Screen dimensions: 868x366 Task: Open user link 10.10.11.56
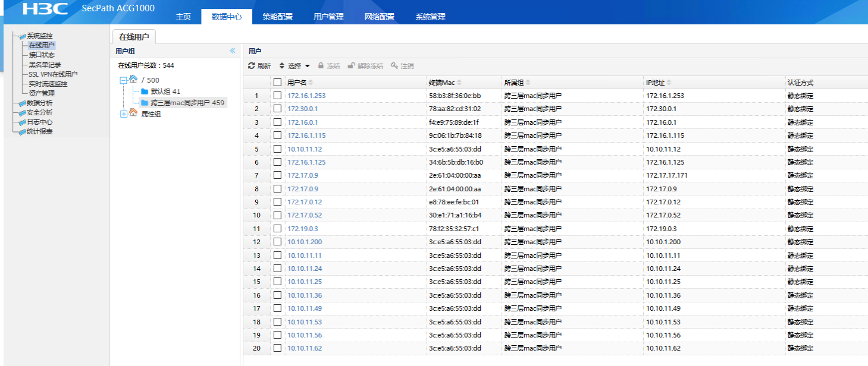[305, 335]
